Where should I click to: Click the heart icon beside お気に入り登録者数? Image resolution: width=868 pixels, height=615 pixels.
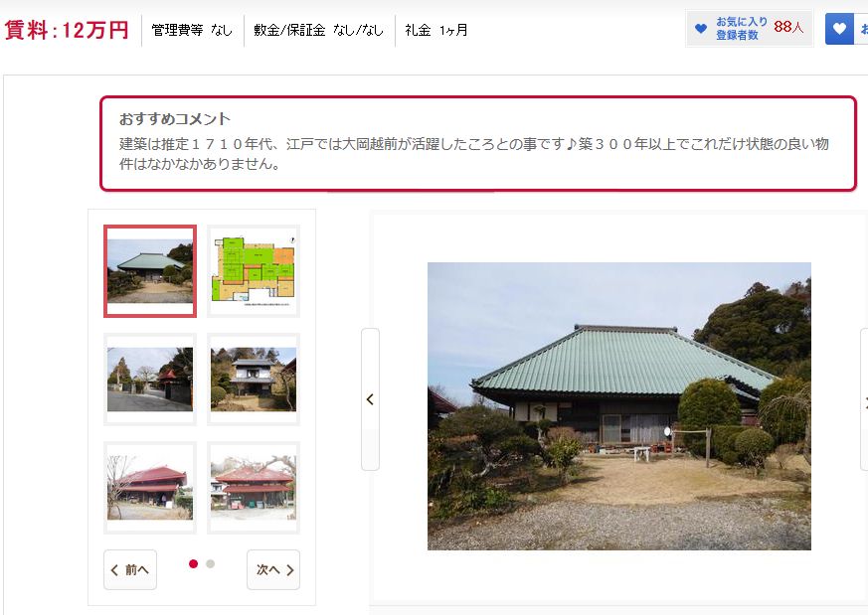[x=701, y=28]
